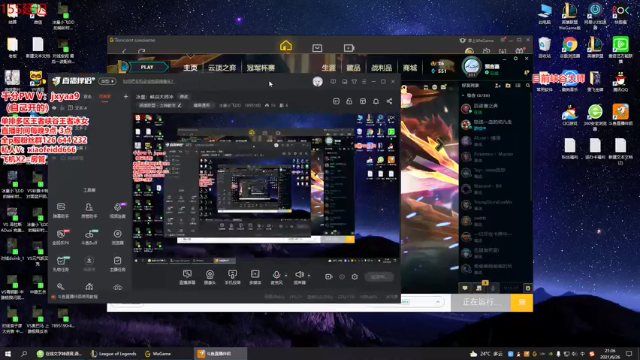Open the Recycle Bin desktop icon
This screenshot has height=360, width=640.
pos(544,48)
